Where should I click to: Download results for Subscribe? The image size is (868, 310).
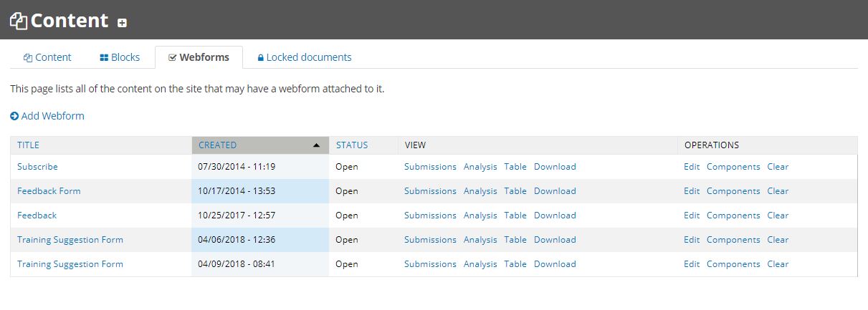(555, 167)
